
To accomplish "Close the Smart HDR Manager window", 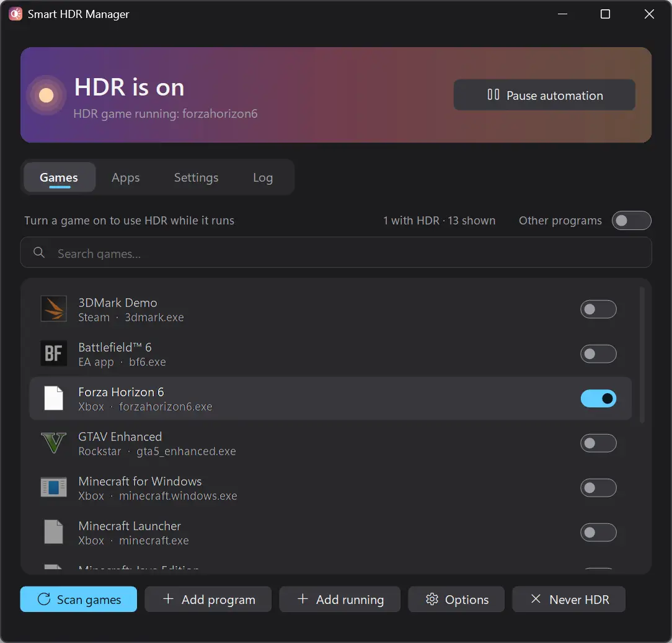I will 649,14.
